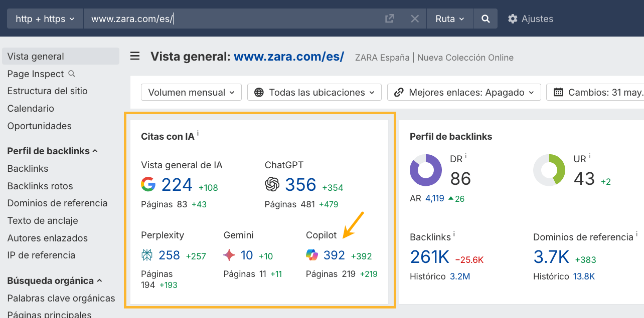Click Backlinks metric info icon
Viewport: 644px width, 318px height.
[x=454, y=234]
